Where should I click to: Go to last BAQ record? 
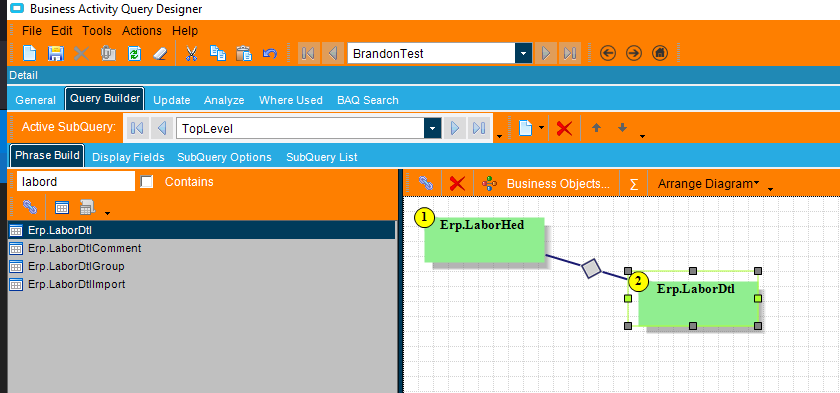pyautogui.click(x=570, y=54)
